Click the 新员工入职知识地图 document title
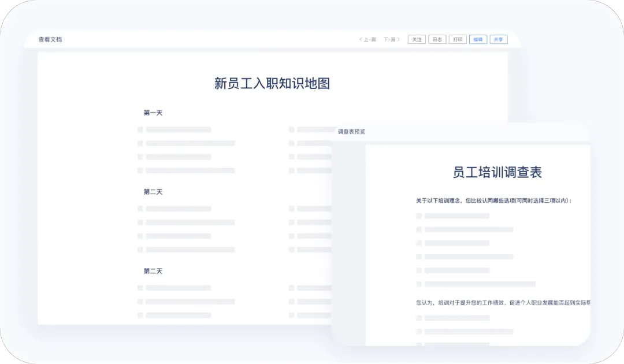This screenshot has height=364, width=624. [272, 83]
